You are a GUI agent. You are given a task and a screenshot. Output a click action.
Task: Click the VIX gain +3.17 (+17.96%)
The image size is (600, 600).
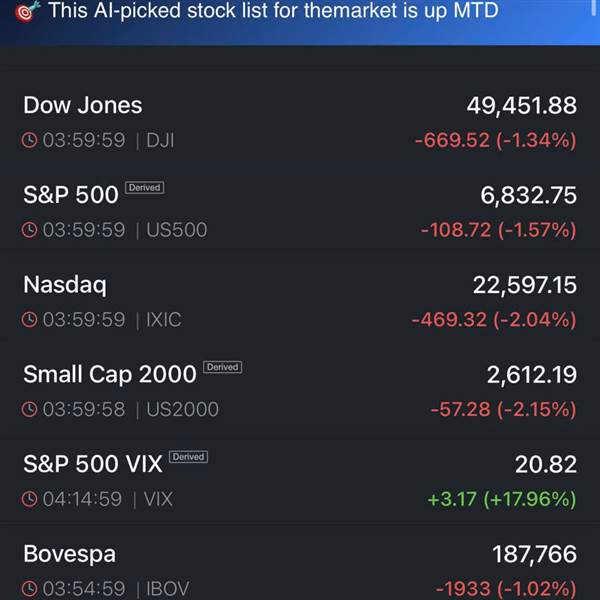[501, 499]
